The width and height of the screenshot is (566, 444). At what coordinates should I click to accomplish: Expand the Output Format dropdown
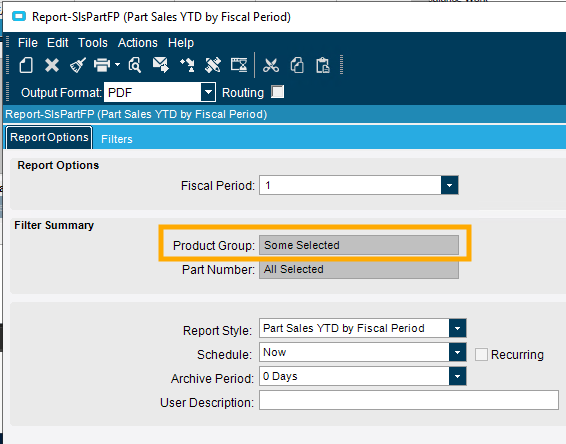click(208, 92)
